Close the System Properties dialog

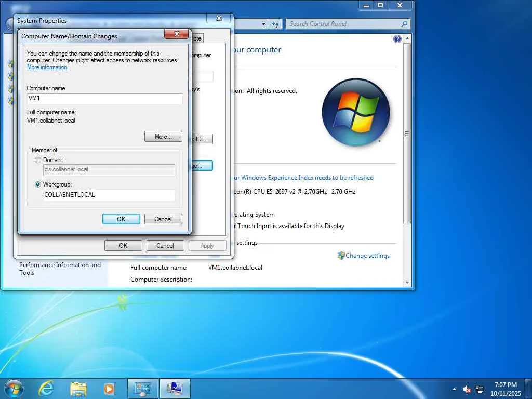[219, 18]
